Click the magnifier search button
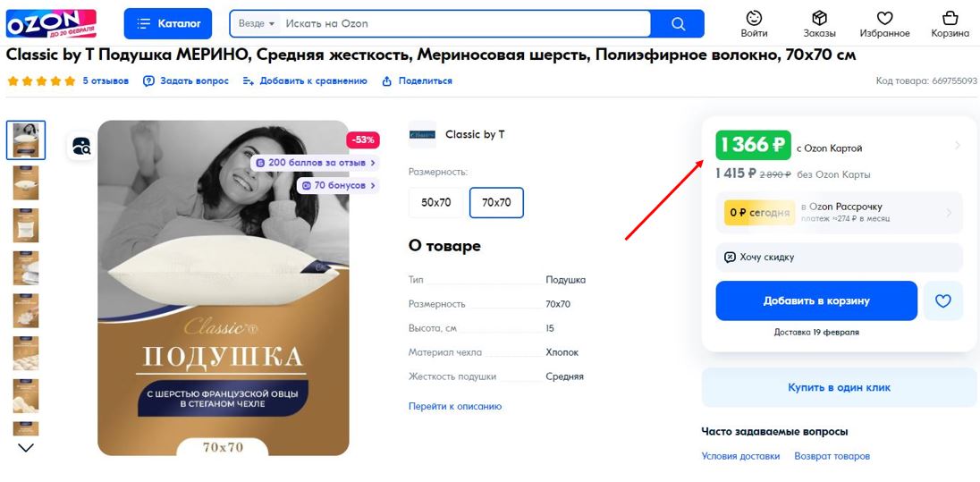 [x=678, y=24]
